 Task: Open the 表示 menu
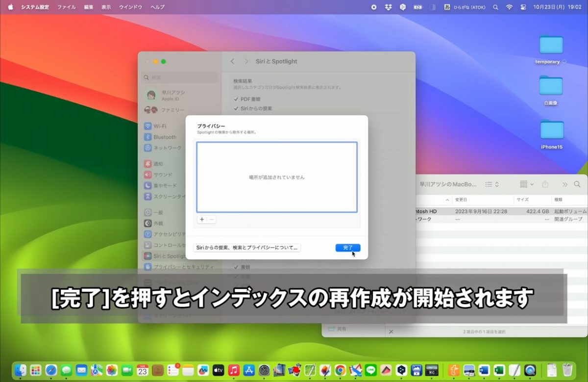pos(106,7)
